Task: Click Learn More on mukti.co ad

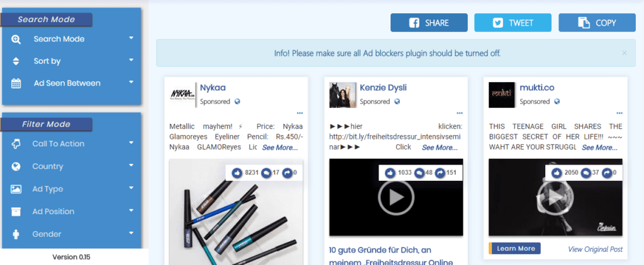Action: (516, 249)
